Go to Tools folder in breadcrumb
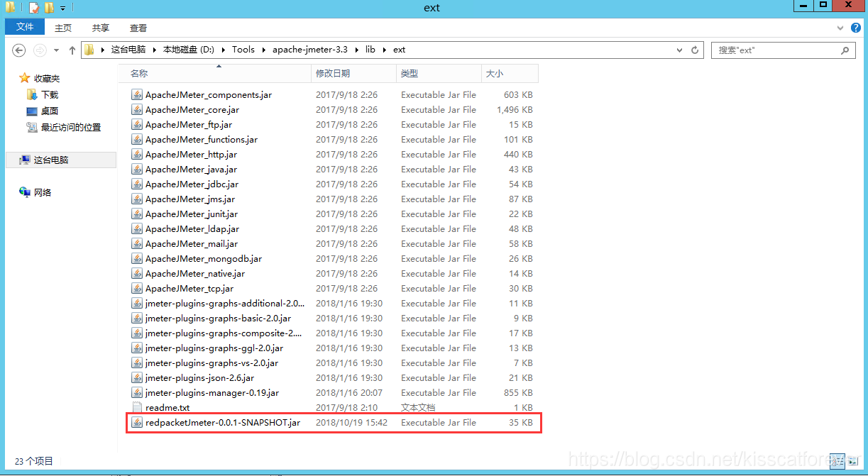Screen dimensions: 868x476 243,50
